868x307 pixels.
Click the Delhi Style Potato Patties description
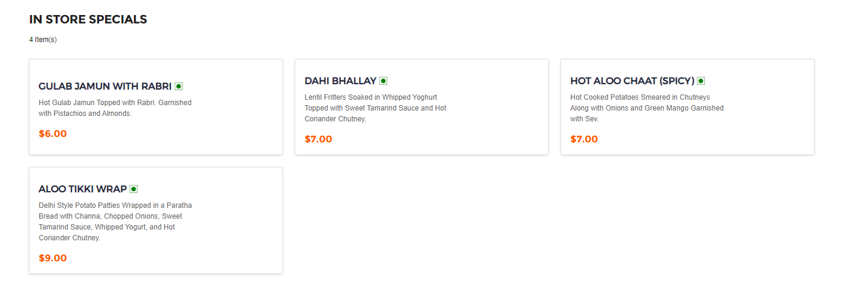[115, 222]
